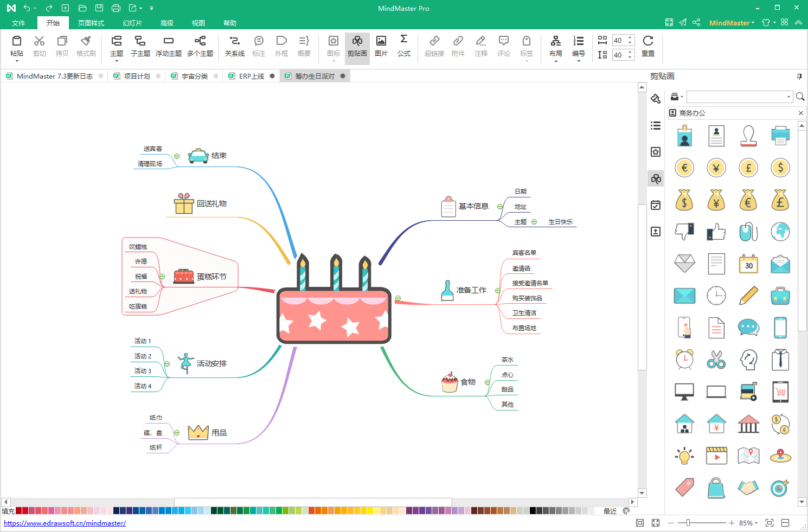This screenshot has width=808, height=532.
Task: Pin the 剪贴画 panel with the pushpin
Action: tap(799, 76)
